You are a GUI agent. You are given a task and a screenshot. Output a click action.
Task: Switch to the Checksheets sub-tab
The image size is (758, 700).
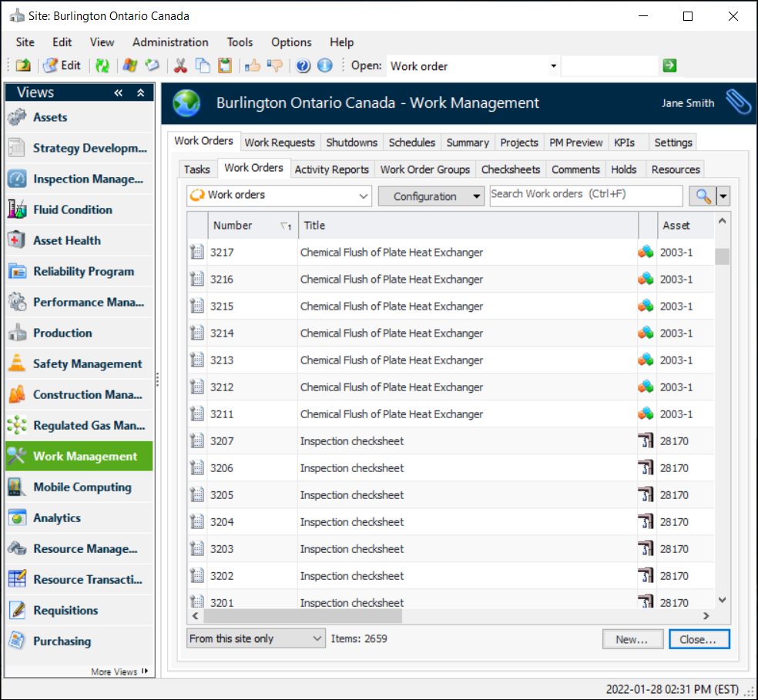coord(511,169)
